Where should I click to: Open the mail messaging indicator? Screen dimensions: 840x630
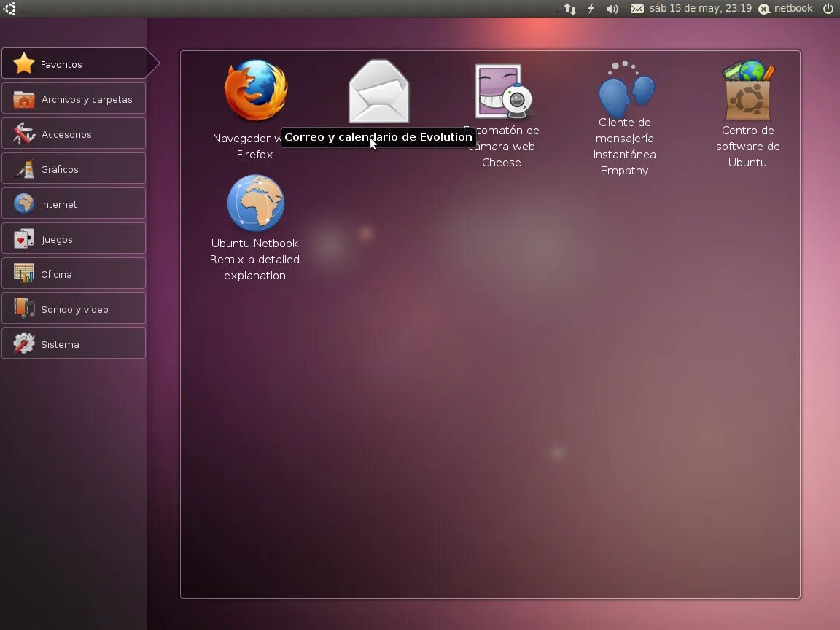[637, 9]
